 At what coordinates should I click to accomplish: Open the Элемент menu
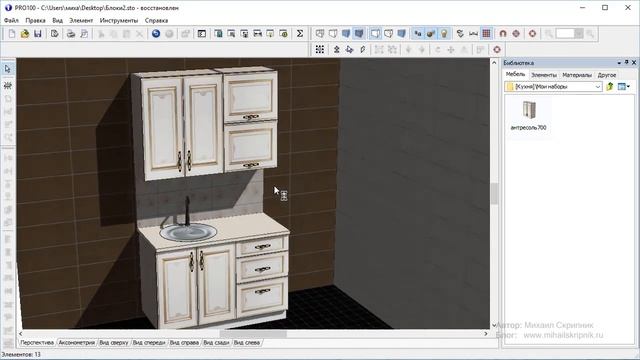coord(81,20)
